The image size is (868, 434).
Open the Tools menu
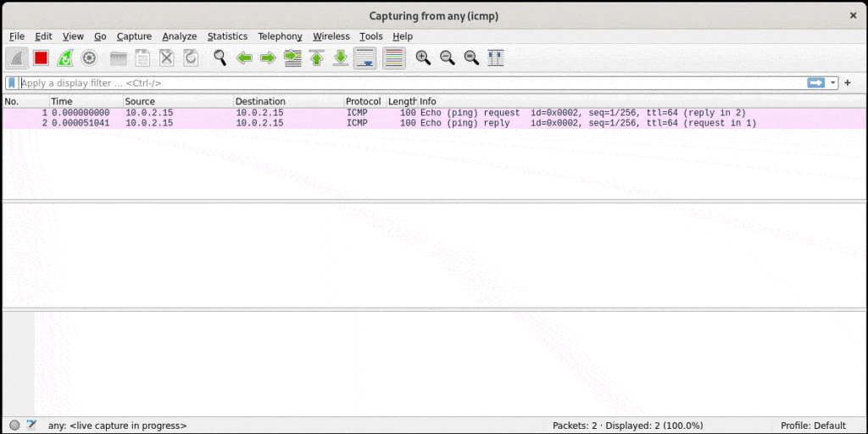371,36
